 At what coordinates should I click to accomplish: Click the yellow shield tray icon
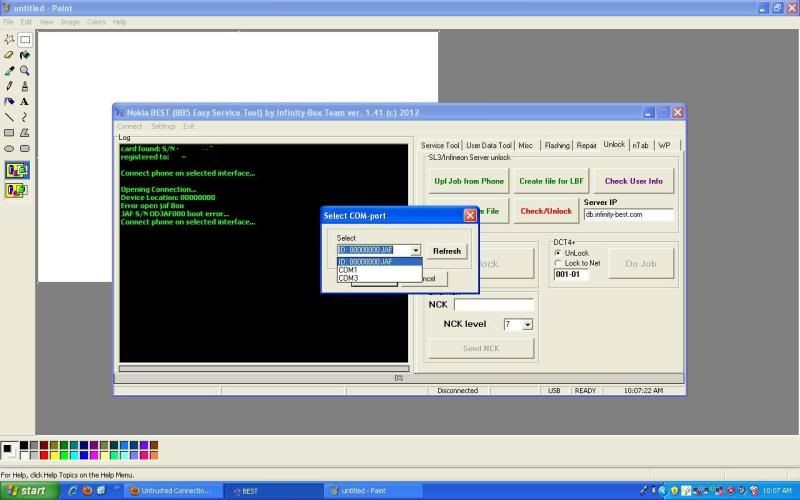[x=674, y=491]
